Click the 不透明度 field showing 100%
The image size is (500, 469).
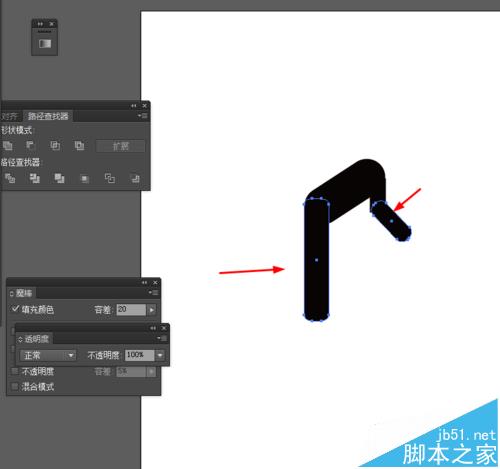[x=139, y=355]
